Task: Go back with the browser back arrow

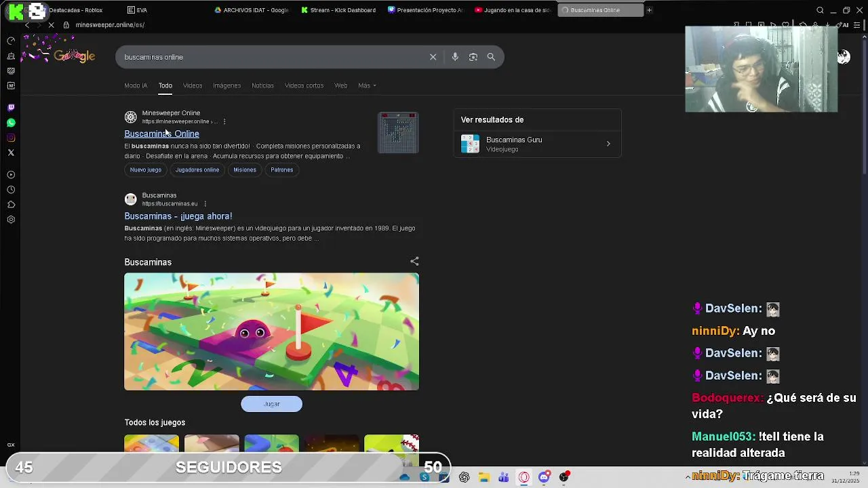Action: click(27, 25)
